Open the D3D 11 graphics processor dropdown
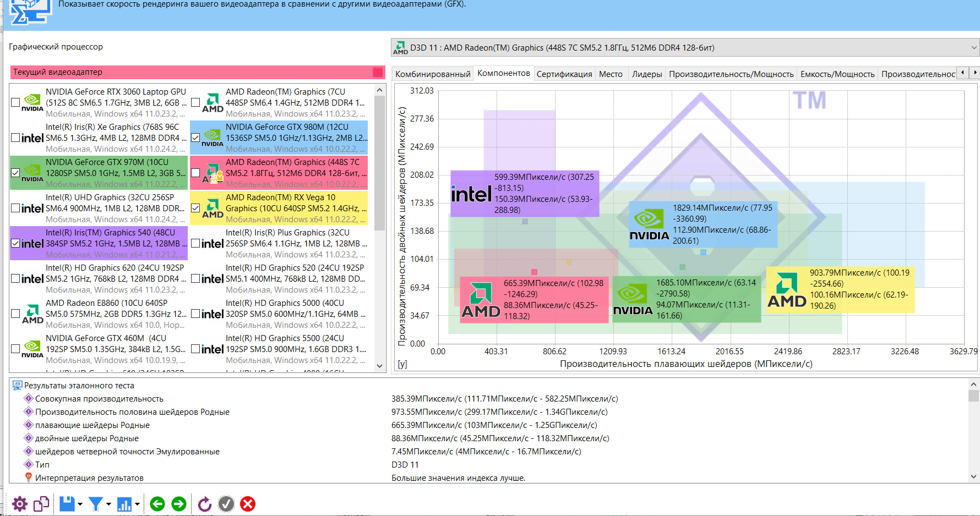Image resolution: width=980 pixels, height=516 pixels. pos(685,48)
